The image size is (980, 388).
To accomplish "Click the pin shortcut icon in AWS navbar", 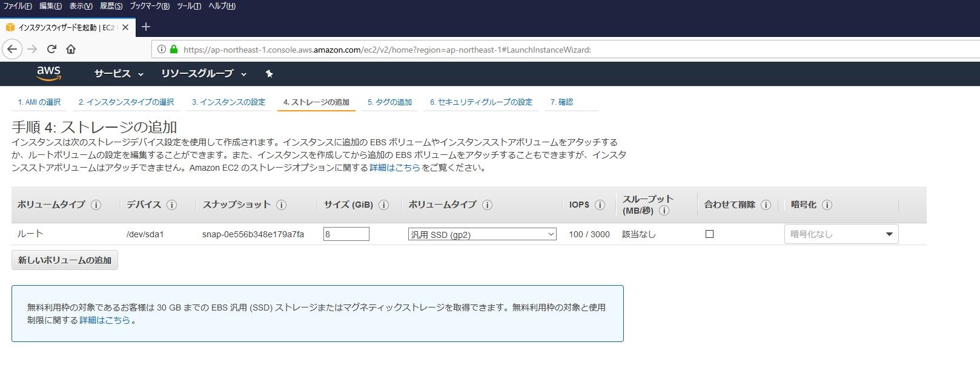I will click(x=269, y=74).
